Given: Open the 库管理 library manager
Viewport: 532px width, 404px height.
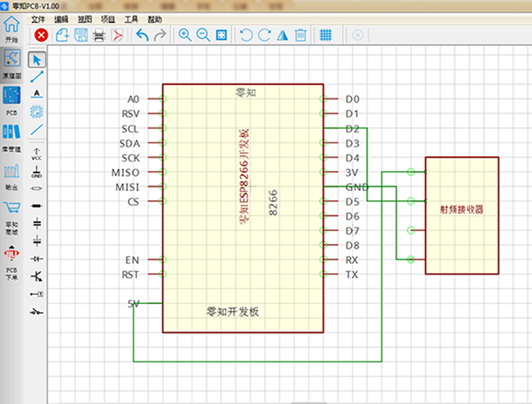Looking at the screenshot, I should pos(11,138).
